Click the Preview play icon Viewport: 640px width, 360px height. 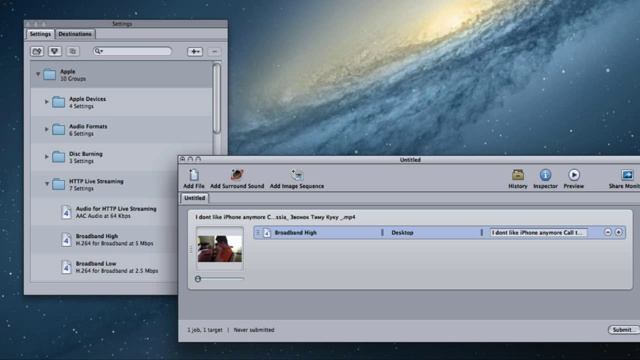(574, 175)
